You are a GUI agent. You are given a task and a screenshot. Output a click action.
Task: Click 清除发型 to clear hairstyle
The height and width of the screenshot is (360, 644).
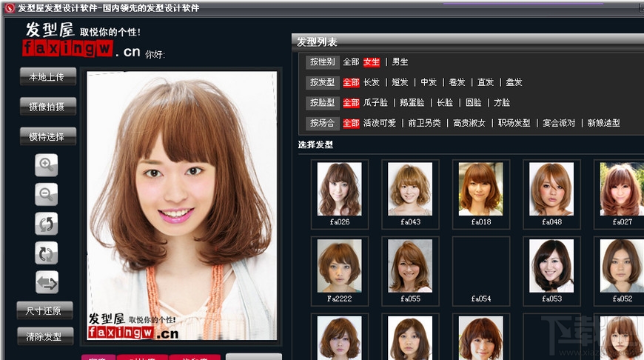[x=45, y=336]
